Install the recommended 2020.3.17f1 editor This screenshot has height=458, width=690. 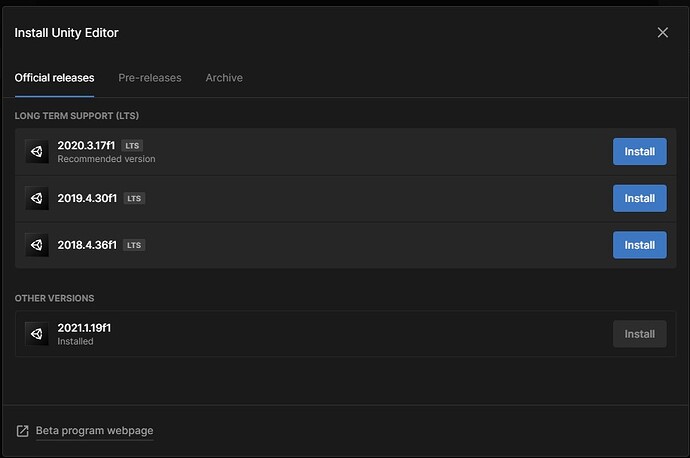pos(639,152)
